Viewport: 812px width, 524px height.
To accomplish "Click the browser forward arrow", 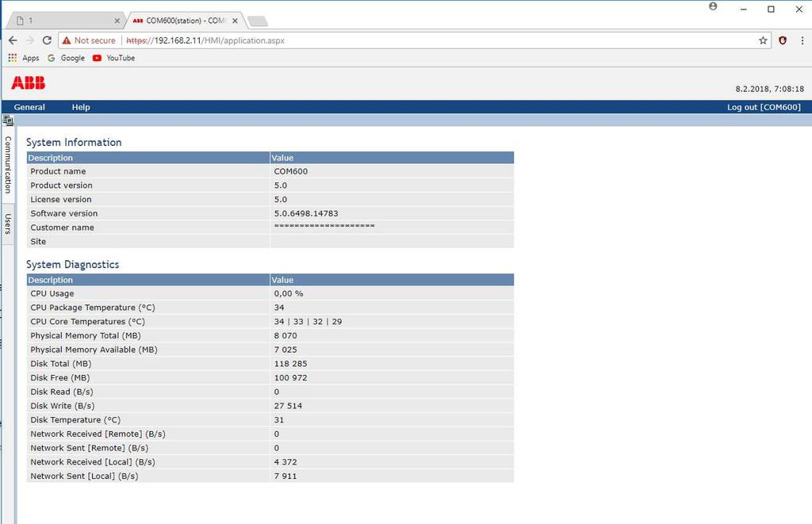I will [29, 40].
